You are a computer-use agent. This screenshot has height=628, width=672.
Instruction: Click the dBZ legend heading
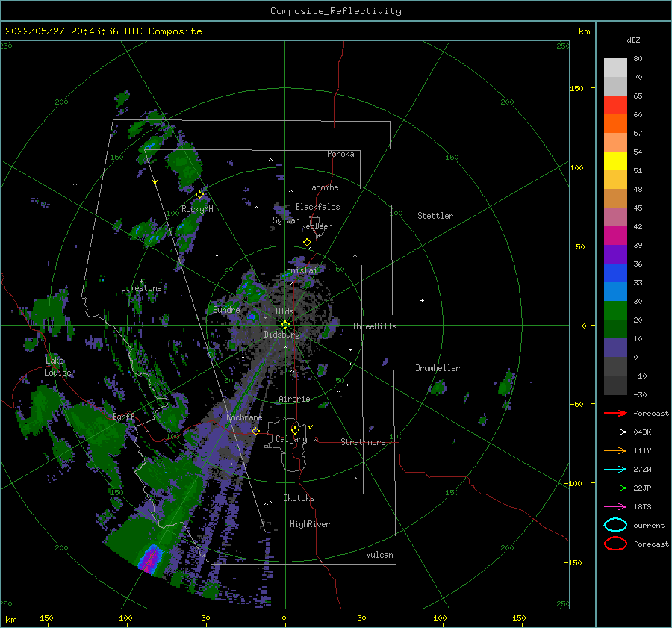tap(633, 40)
